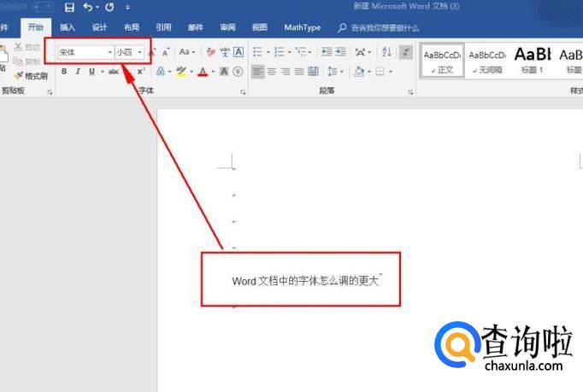This screenshot has width=583, height=392.
Task: Toggle character shading gray A icon
Action: tap(224, 72)
